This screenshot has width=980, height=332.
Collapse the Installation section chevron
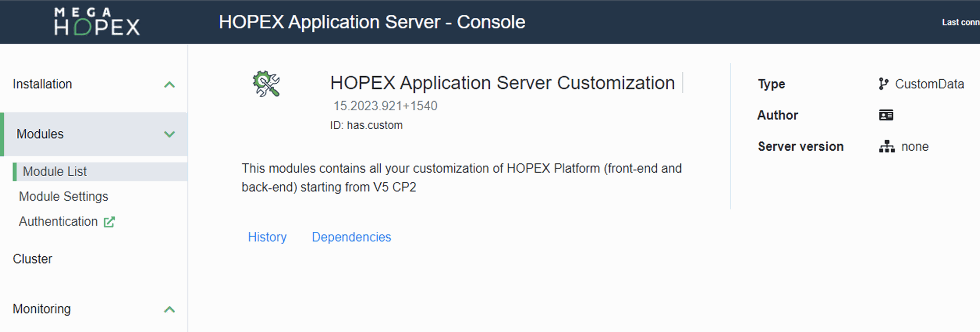coord(169,84)
